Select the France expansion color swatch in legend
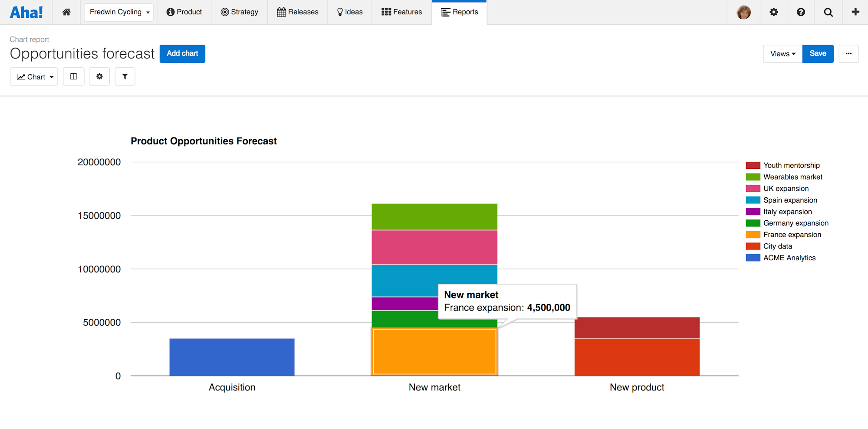 [753, 235]
